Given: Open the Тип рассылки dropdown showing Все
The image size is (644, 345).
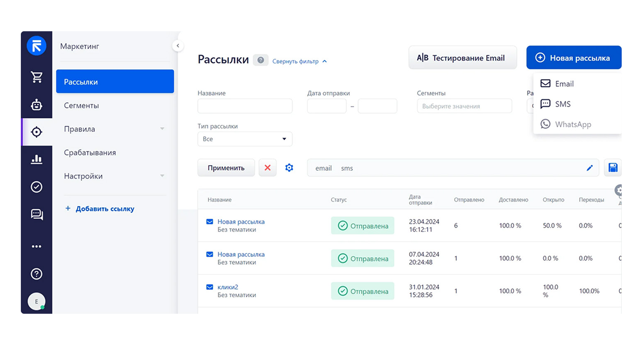Looking at the screenshot, I should point(244,139).
